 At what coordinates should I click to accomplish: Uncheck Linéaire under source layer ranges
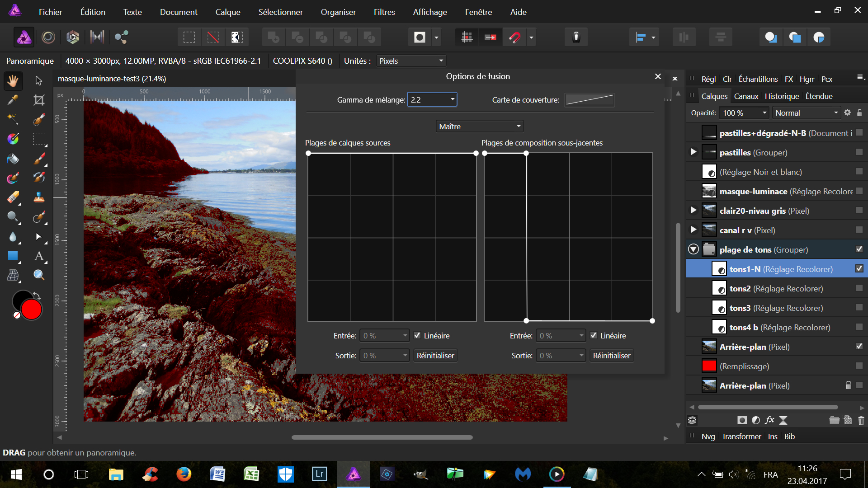[417, 335]
